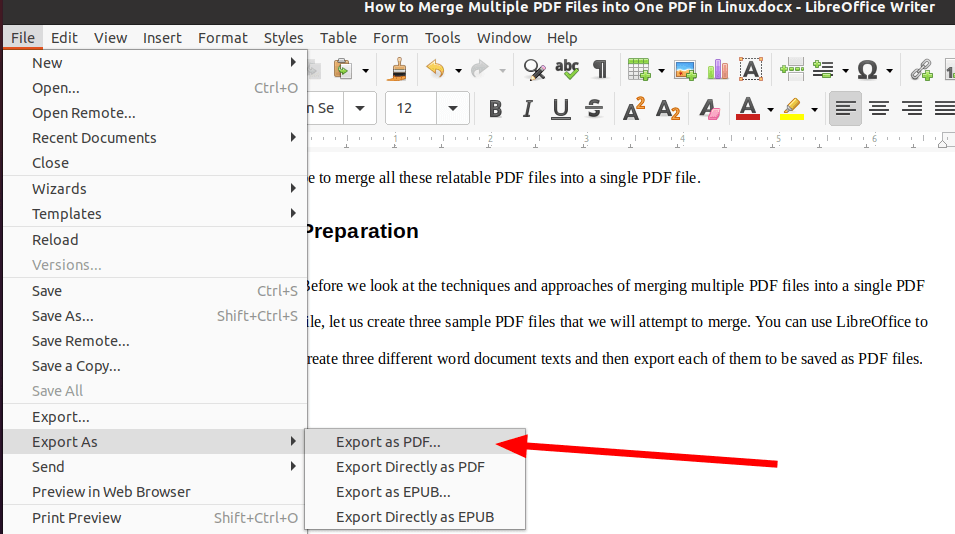The width and height of the screenshot is (955, 534).
Task: Open the Special Character dropdown arrow
Action: point(889,71)
